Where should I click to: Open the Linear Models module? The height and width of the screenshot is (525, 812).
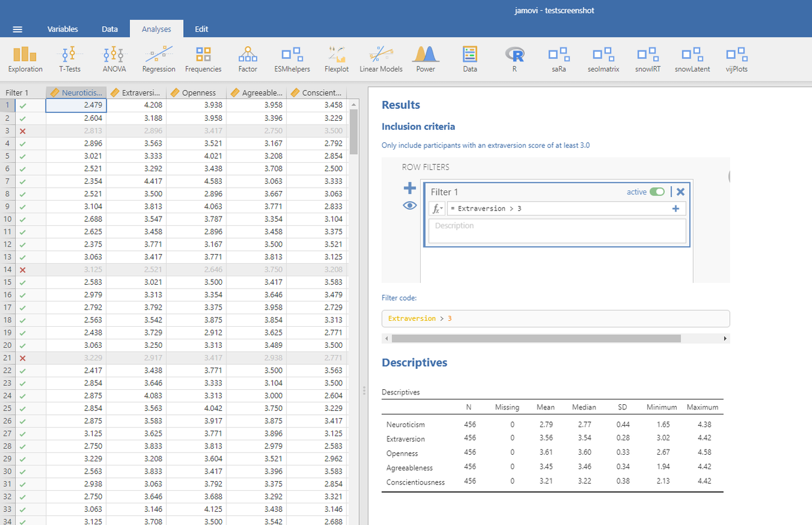pos(381,59)
